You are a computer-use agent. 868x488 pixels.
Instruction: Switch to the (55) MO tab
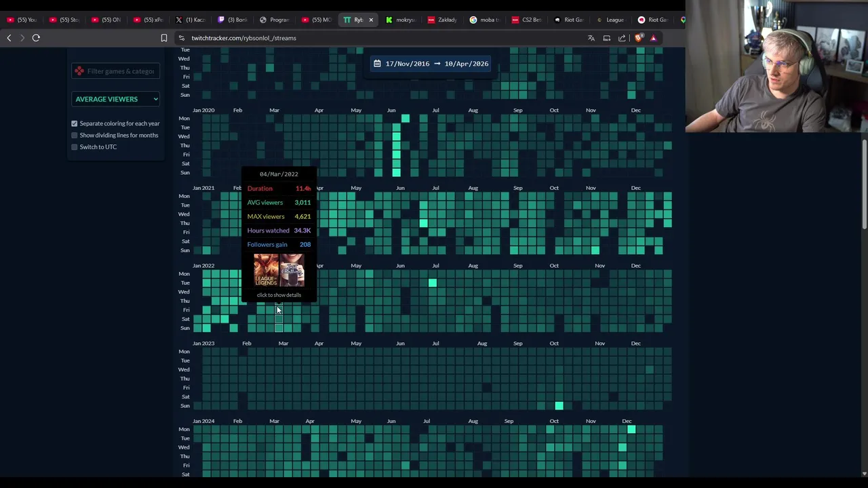pyautogui.click(x=317, y=20)
